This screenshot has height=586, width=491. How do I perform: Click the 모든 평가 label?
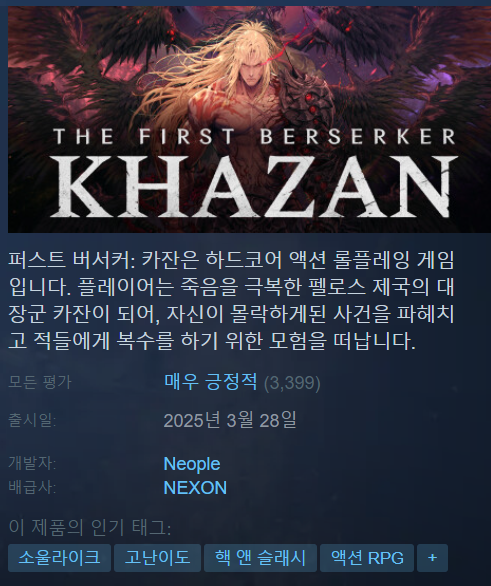click(x=40, y=382)
